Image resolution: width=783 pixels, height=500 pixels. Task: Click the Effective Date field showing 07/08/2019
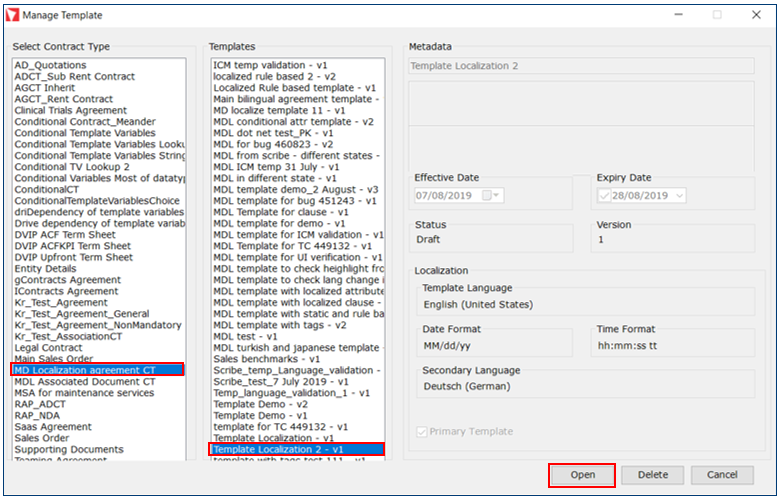(446, 196)
